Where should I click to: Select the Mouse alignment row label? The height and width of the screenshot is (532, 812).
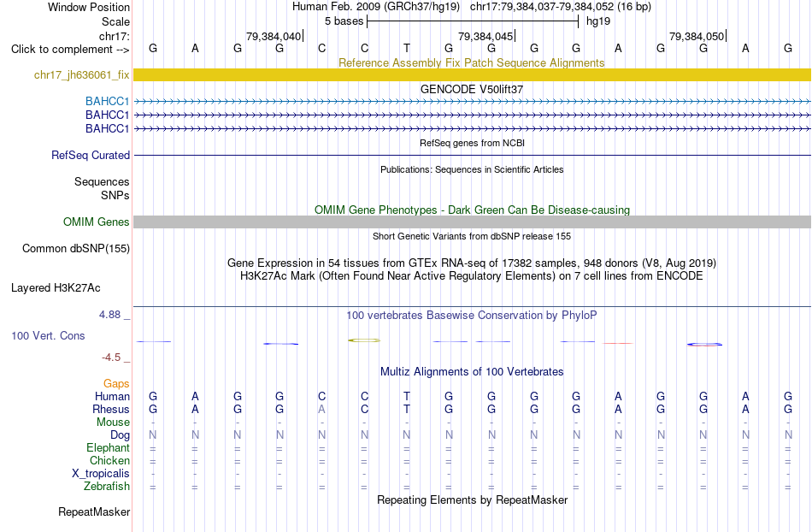pos(113,423)
